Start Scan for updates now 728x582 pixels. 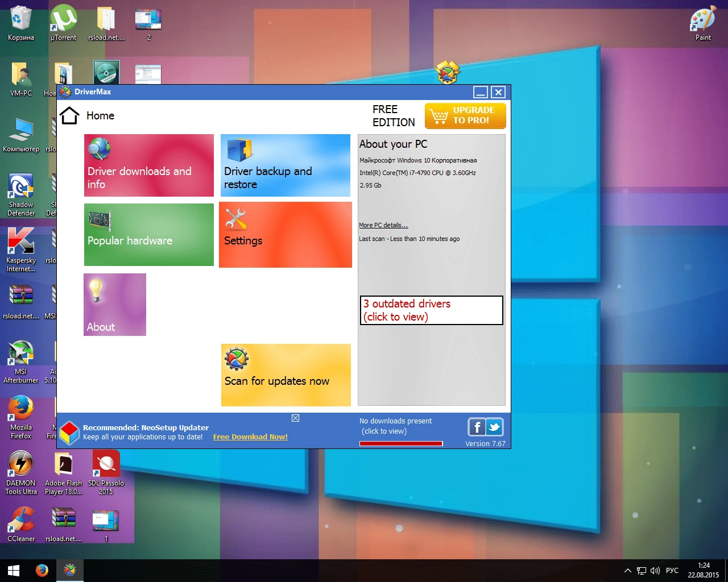pos(286,375)
